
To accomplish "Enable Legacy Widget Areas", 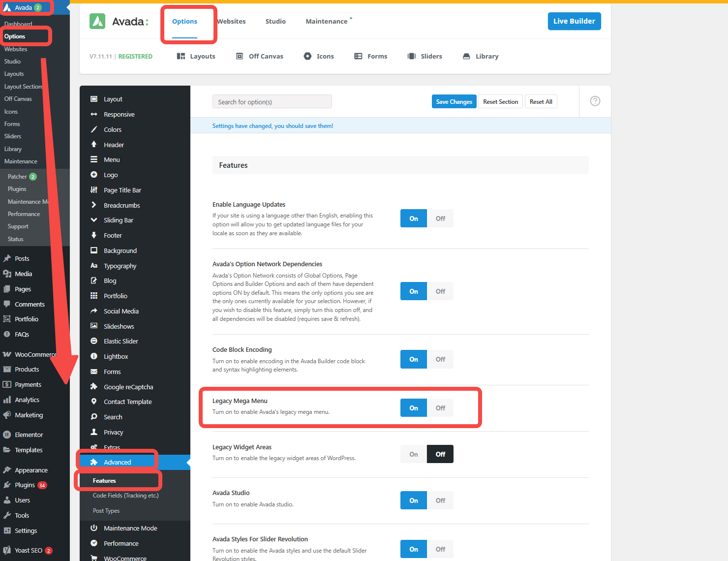I will [413, 454].
